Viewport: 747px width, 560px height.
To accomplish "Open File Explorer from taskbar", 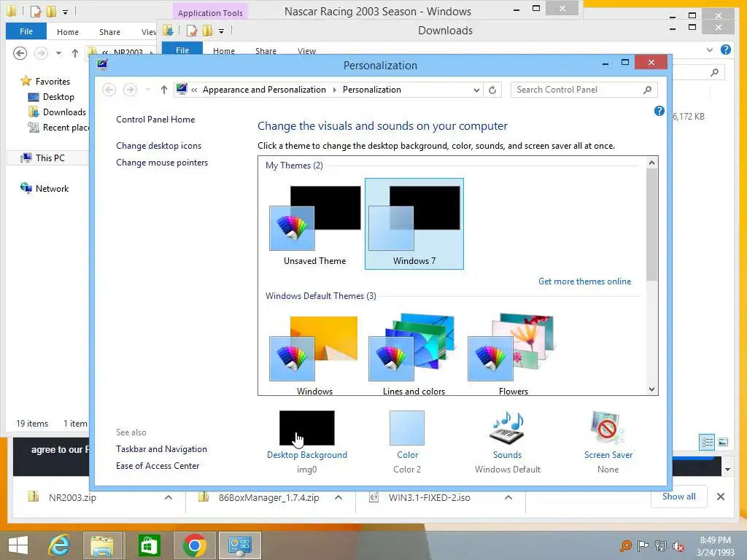I will [102, 545].
